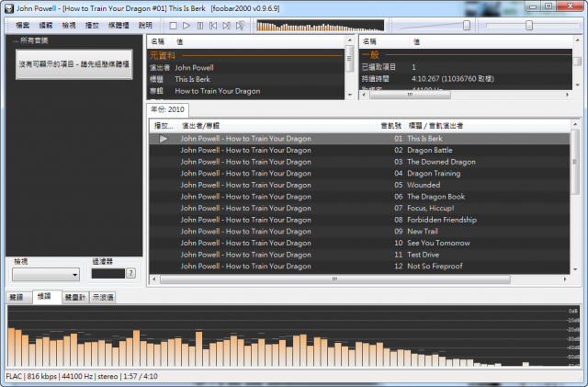Select track 02 Dragon Battle
Viewport: 588px width, 387px height.
click(x=359, y=150)
